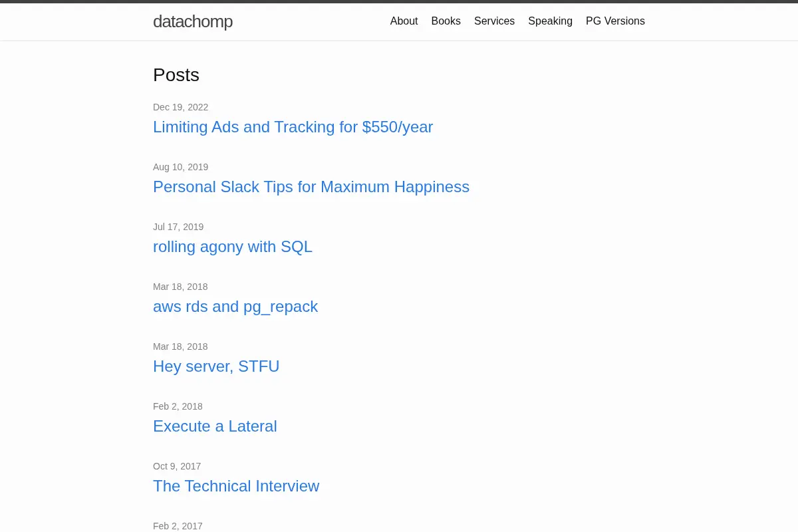This screenshot has width=798, height=532.
Task: Select the Aug 10, 2019 date text
Action: pyautogui.click(x=180, y=167)
